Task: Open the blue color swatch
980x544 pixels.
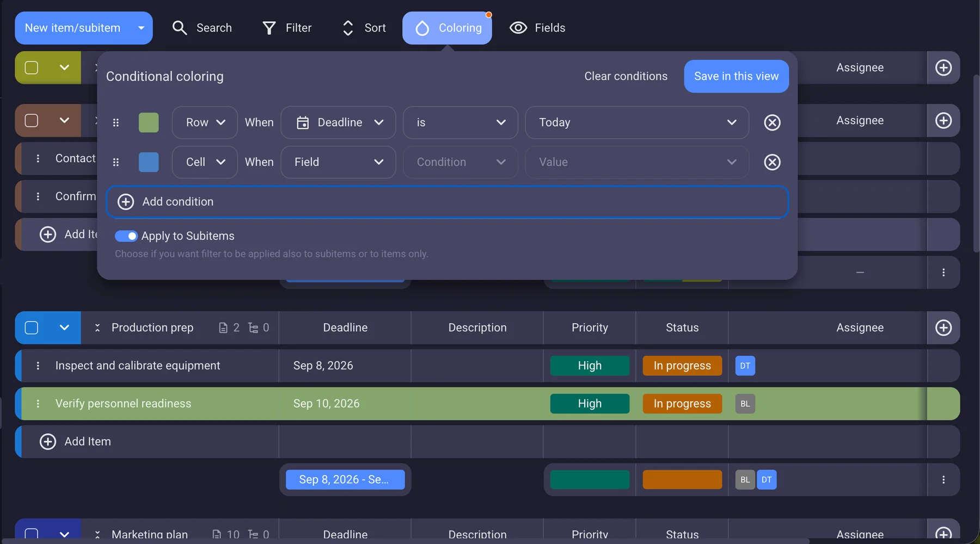Action: click(x=149, y=162)
